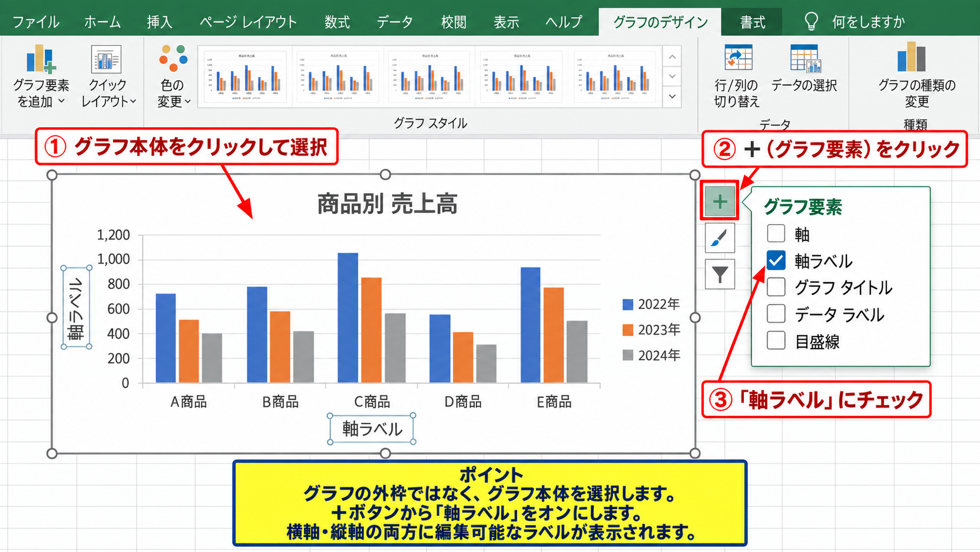Image resolution: width=980 pixels, height=552 pixels.
Task: Select the fifth chart style thumbnail
Action: click(615, 76)
